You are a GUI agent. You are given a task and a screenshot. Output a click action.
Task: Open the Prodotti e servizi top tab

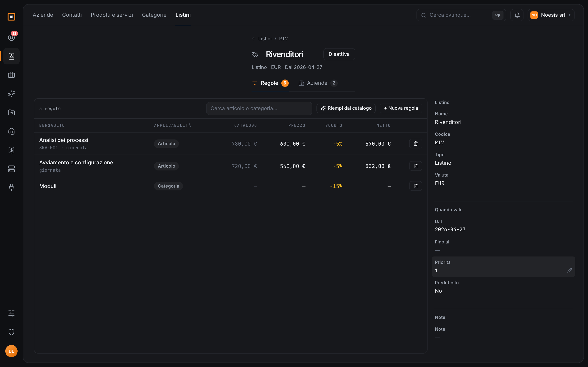[112, 15]
